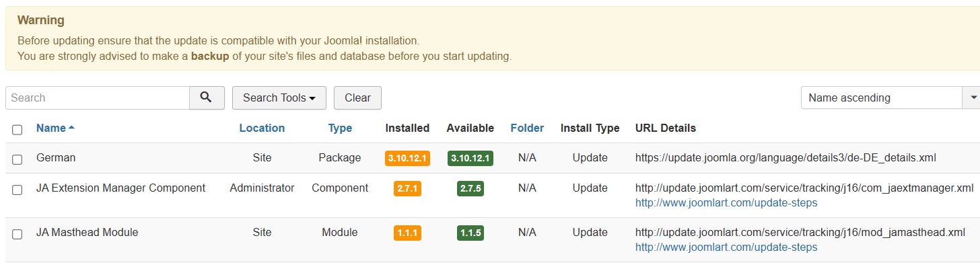Sort by the Folder column header
This screenshot has width=980, height=271.
[x=527, y=128]
